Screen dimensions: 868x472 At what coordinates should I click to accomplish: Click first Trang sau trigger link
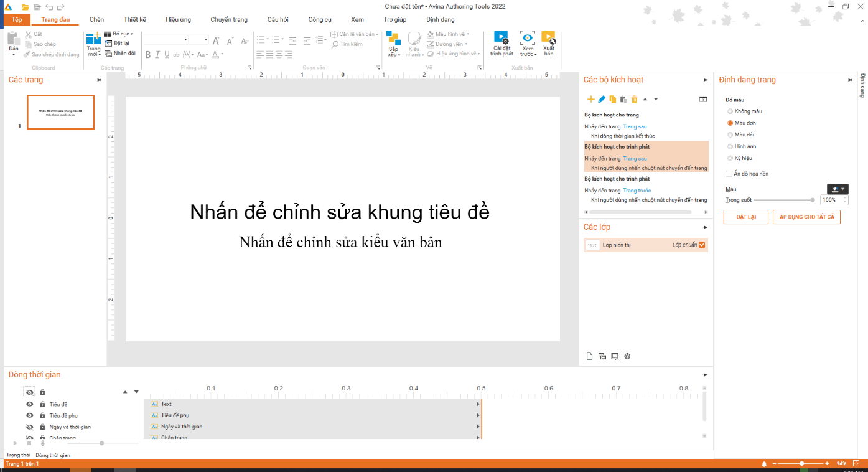(635, 126)
